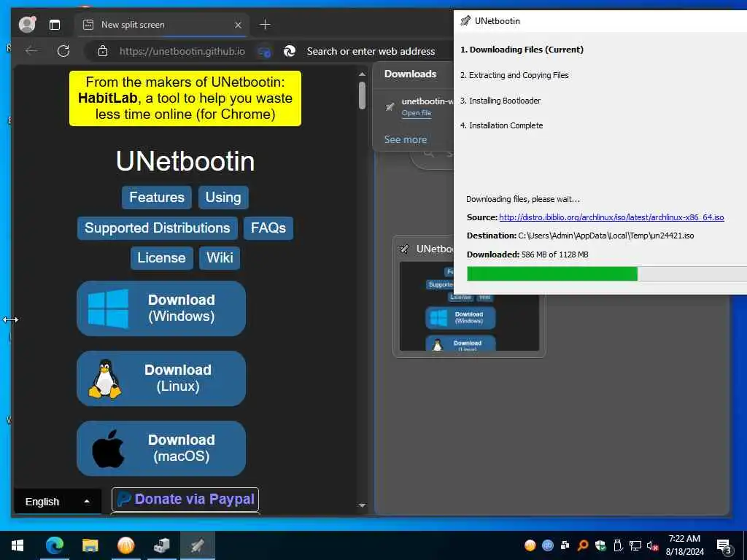
Task: Open the archlinux ISO source link
Action: pyautogui.click(x=611, y=217)
